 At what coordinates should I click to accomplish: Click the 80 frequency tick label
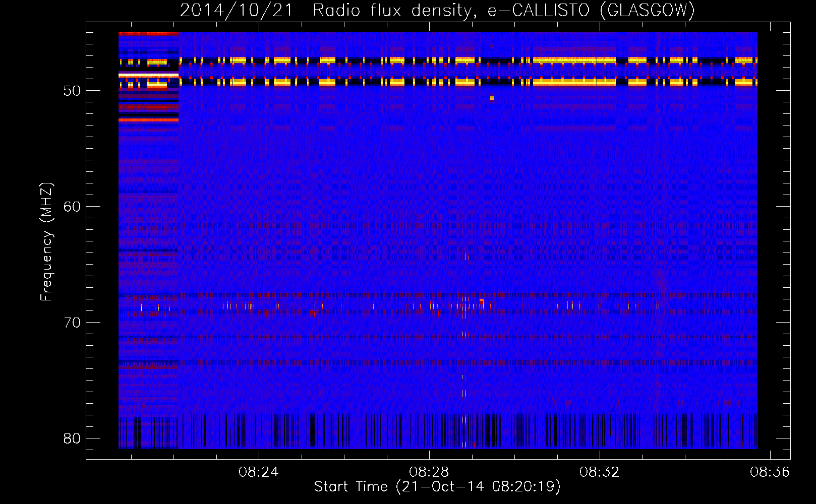pos(72,438)
